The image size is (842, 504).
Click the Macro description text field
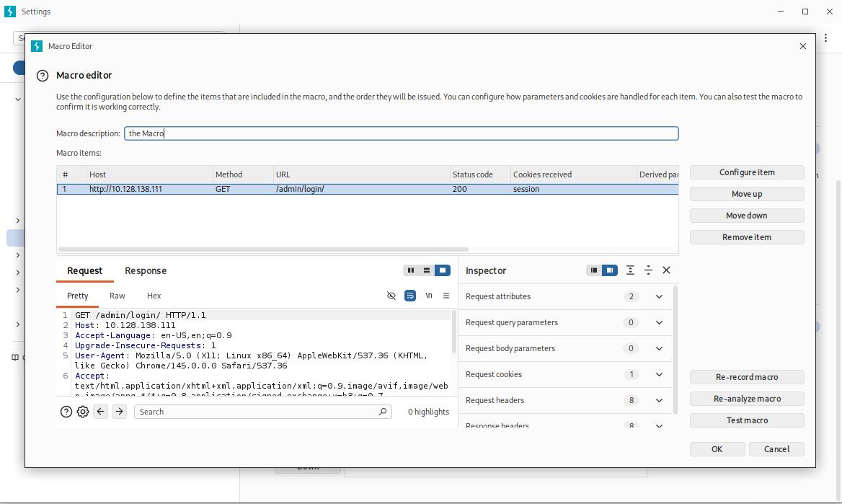click(x=401, y=133)
